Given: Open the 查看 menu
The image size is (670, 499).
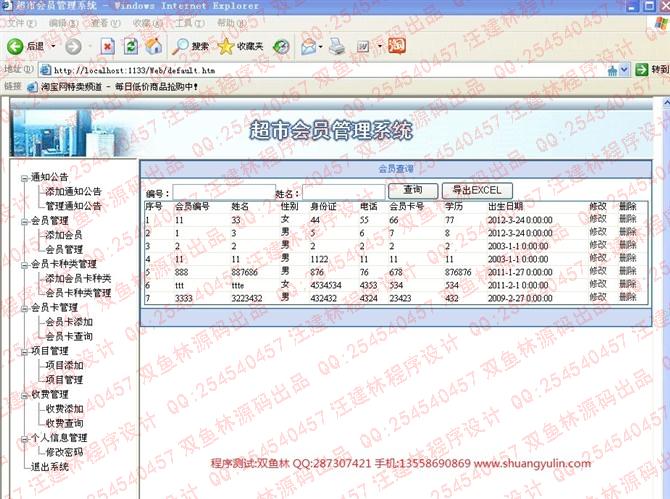Looking at the screenshot, I should coord(105,23).
